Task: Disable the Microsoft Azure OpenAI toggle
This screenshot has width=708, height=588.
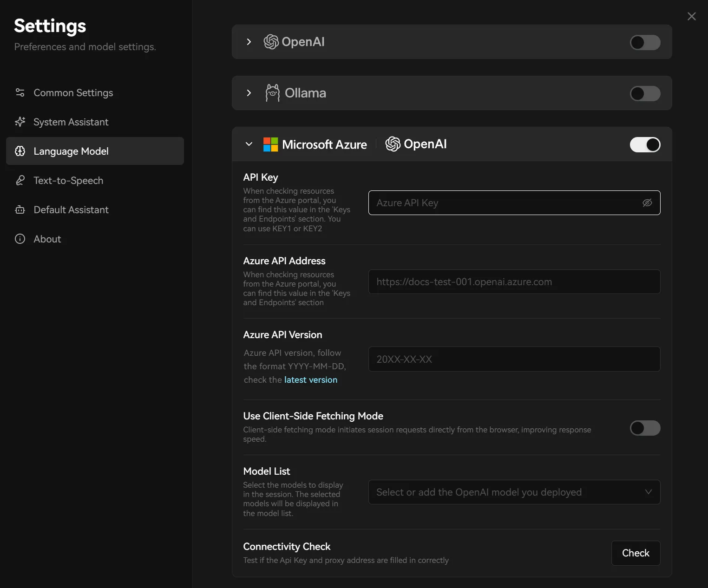Action: click(x=645, y=144)
